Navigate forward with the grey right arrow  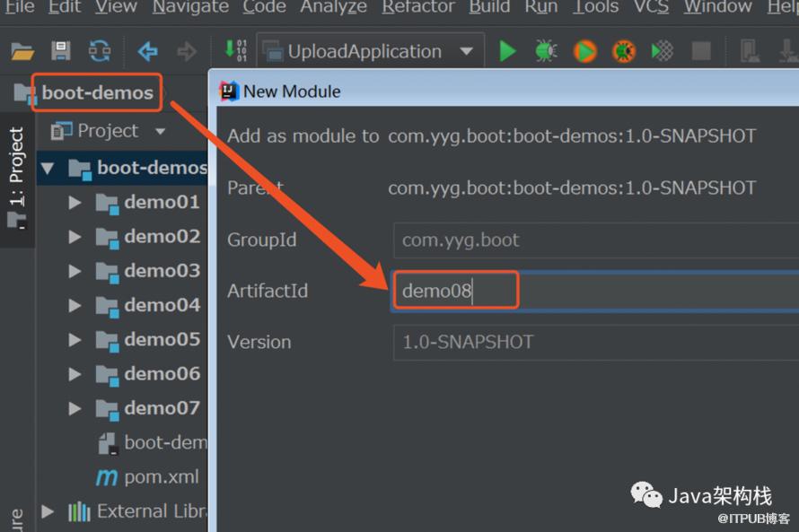[187, 51]
